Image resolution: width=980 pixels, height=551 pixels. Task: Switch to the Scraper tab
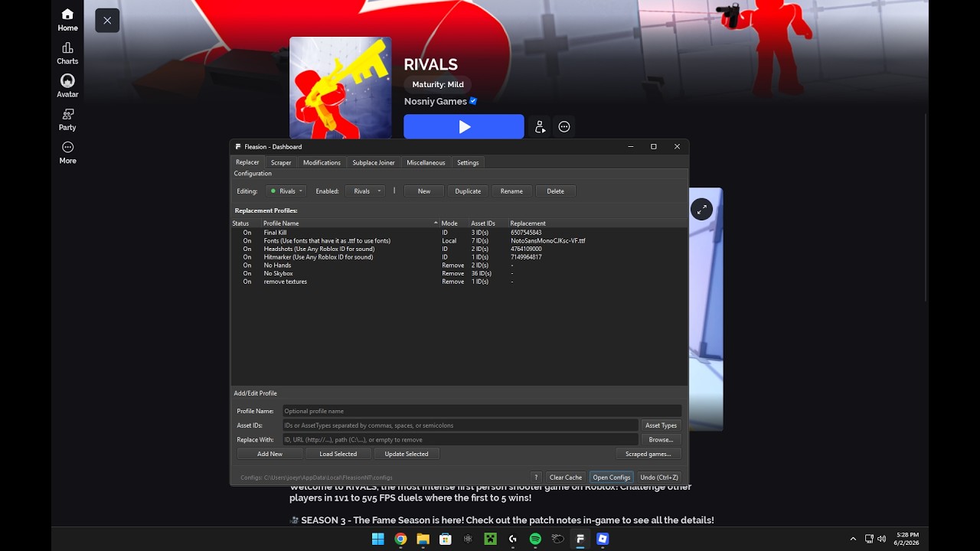[x=281, y=162]
